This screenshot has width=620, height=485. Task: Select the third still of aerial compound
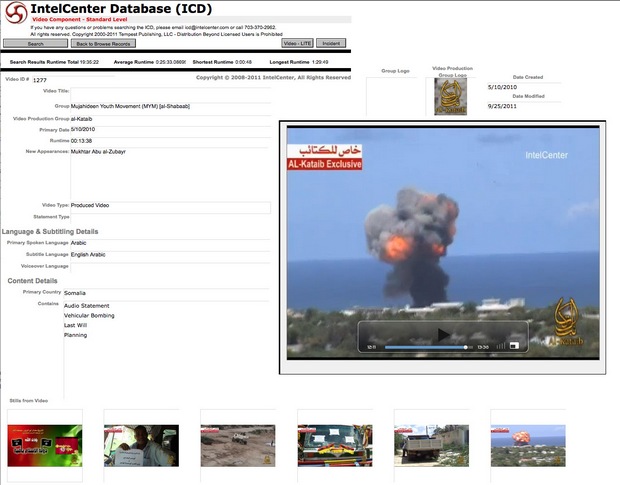pos(237,445)
